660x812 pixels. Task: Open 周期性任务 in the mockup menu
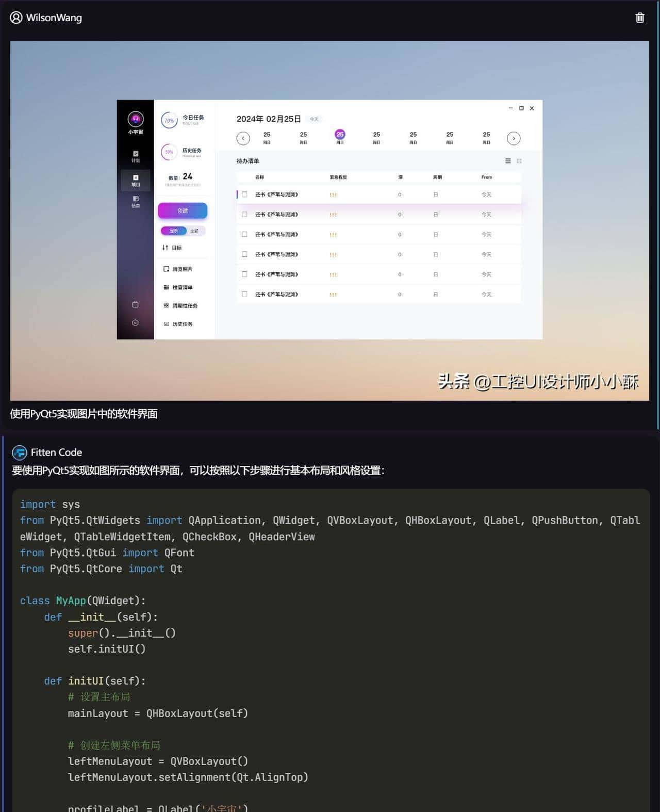coord(180,306)
